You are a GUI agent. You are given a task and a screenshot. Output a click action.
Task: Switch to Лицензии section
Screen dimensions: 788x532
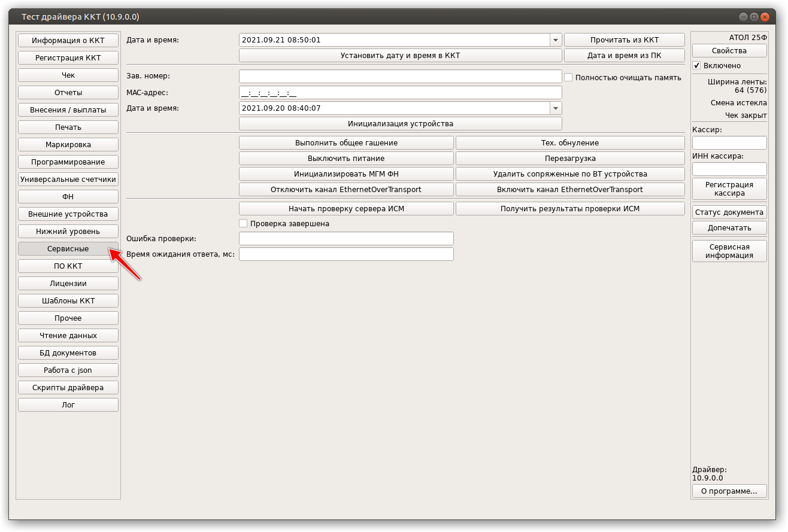click(x=68, y=284)
